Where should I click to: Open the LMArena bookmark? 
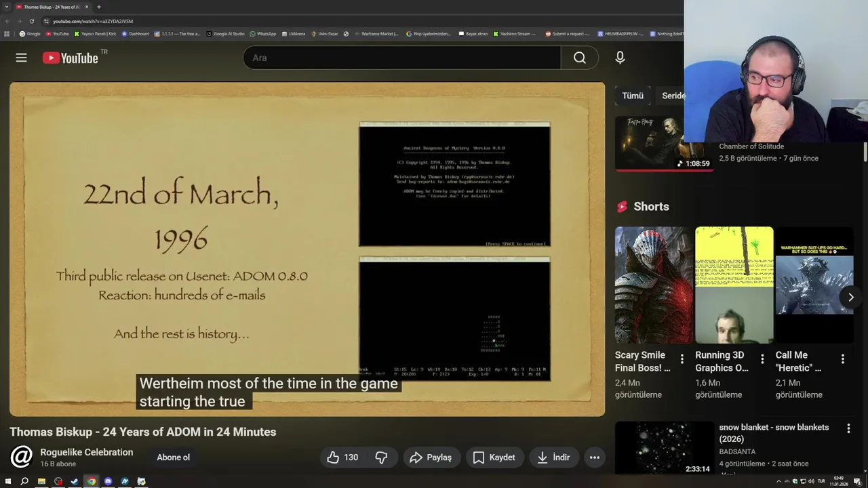coord(294,33)
